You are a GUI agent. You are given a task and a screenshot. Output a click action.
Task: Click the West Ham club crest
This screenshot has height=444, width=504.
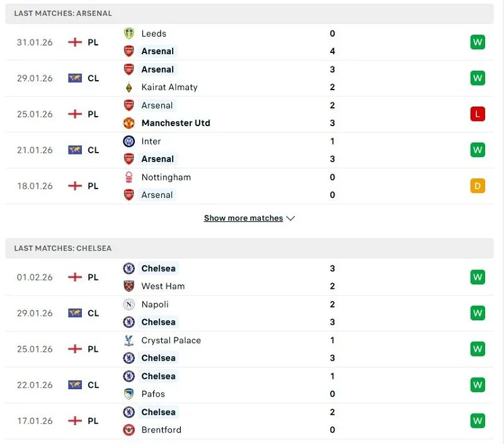(x=129, y=286)
